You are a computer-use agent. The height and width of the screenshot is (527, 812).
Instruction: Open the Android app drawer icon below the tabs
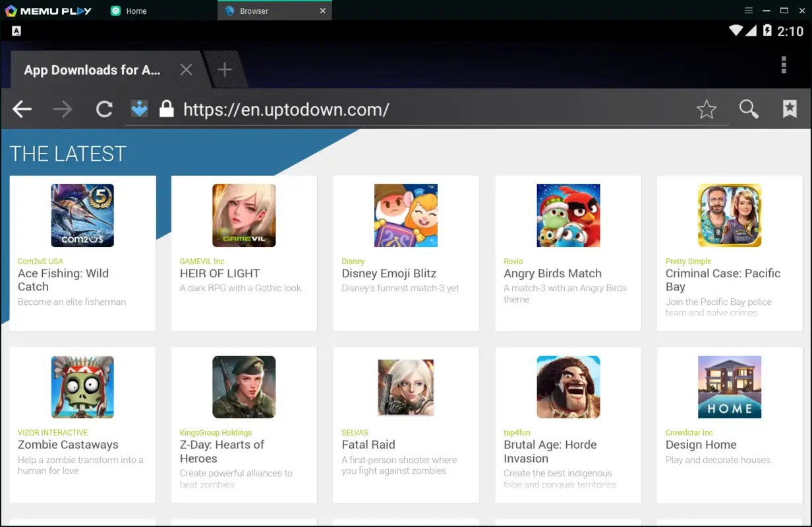[x=15, y=30]
